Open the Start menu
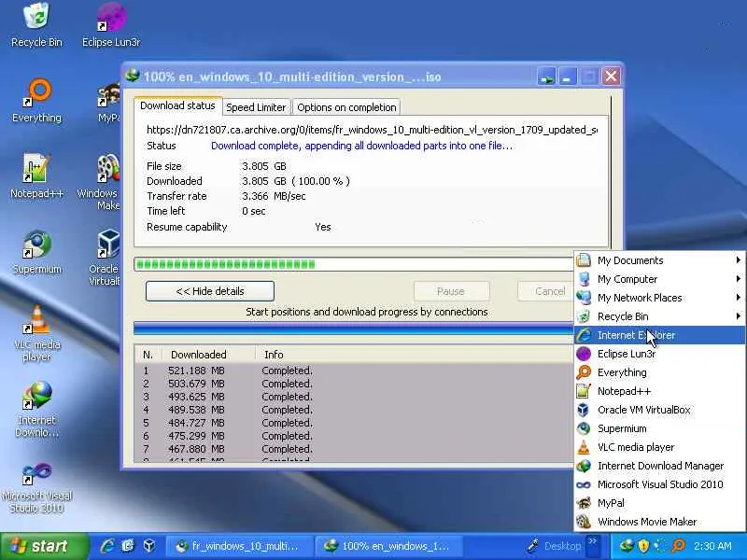 (x=44, y=546)
